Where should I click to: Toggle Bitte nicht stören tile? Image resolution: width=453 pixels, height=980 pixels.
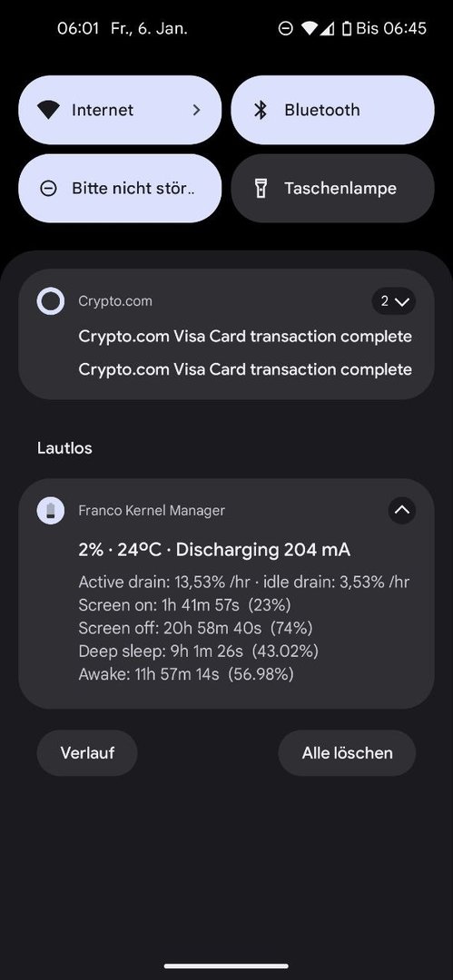[x=120, y=188]
